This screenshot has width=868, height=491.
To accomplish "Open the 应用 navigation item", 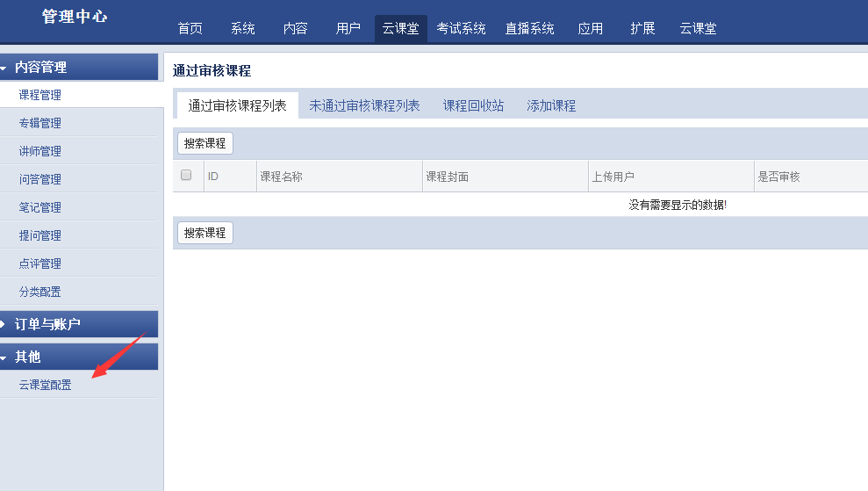I will 590,28.
